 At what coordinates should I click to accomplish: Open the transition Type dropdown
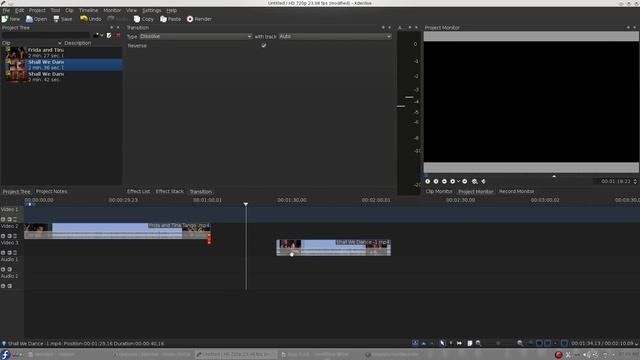click(196, 36)
